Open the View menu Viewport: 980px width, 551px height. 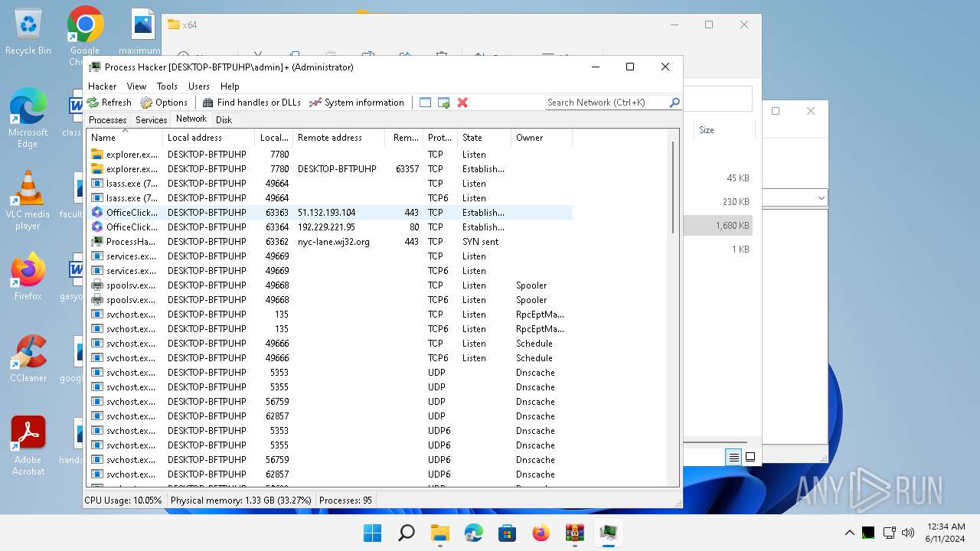tap(136, 86)
